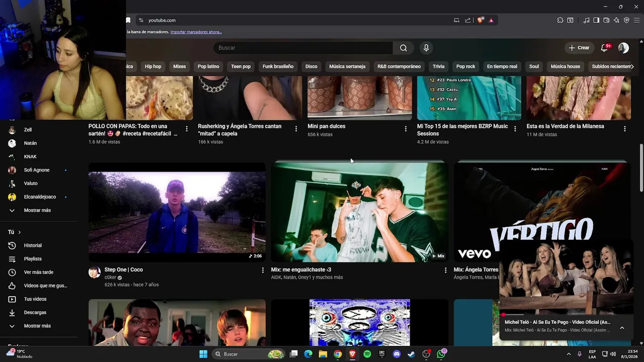Click the Brave Shields lion icon in address bar

[480, 20]
